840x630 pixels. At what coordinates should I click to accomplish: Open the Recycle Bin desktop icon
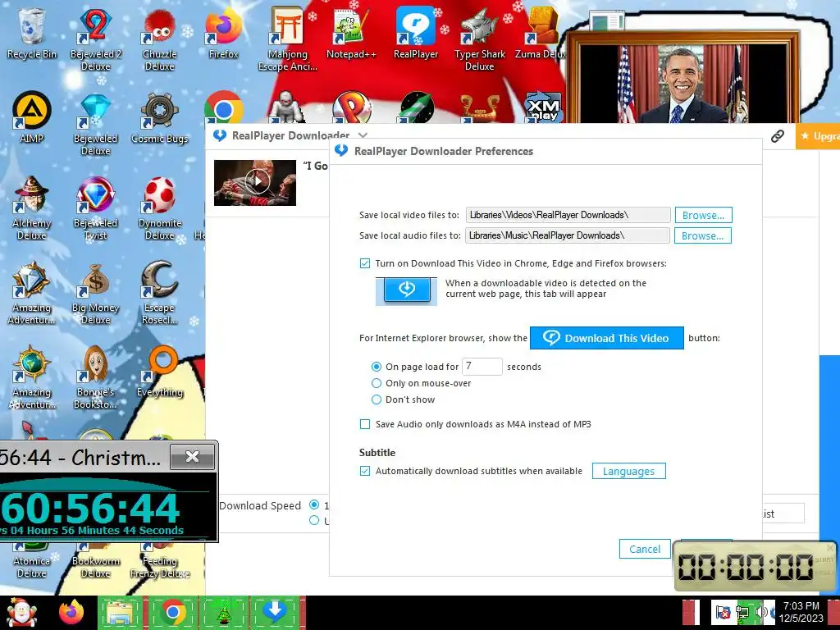(32, 32)
